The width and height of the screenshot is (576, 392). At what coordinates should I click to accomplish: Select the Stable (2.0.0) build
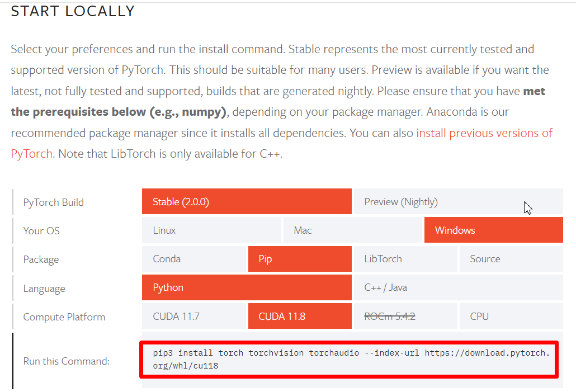point(247,202)
